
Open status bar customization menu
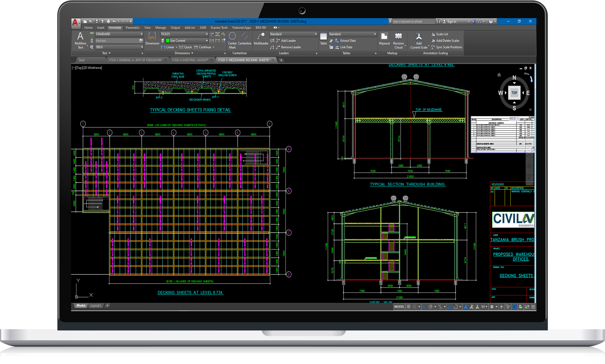[533, 307]
